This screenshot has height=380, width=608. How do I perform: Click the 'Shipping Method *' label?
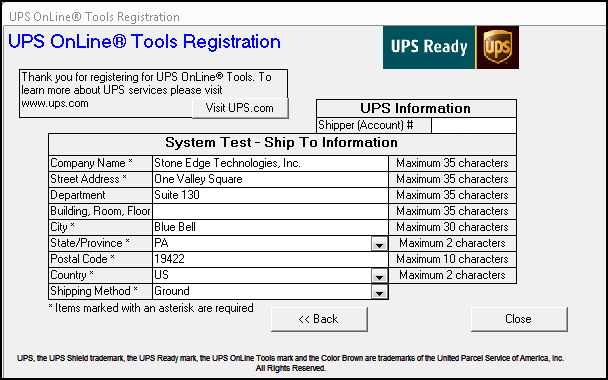(94, 291)
